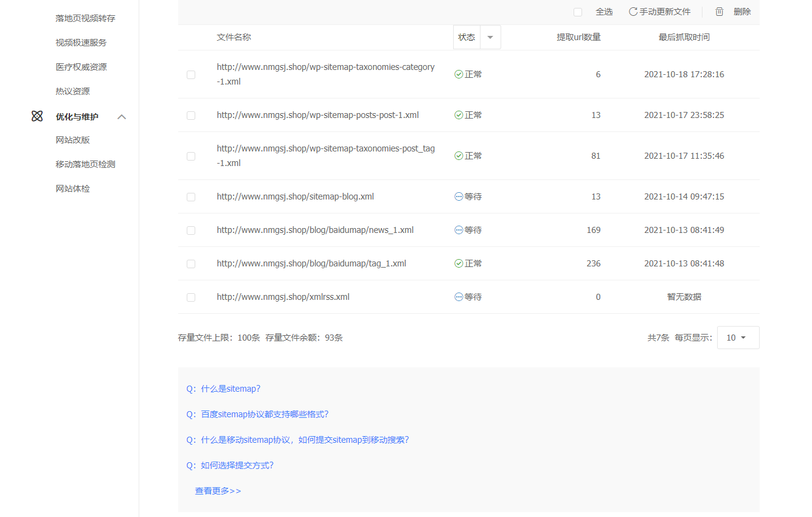Click the xmlrss.xml file name
The image size is (812, 517).
click(283, 297)
